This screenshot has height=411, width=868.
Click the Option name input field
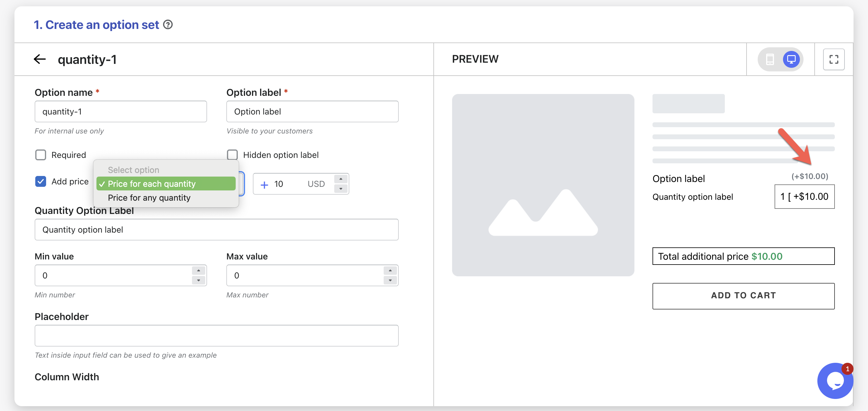pos(121,111)
